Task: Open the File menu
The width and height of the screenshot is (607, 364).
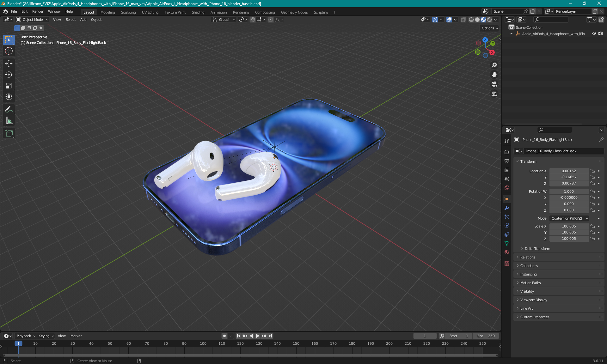Action: point(14,11)
